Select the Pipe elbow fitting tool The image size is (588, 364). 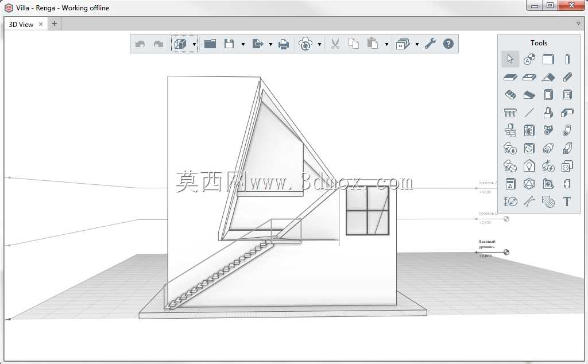coord(567,130)
